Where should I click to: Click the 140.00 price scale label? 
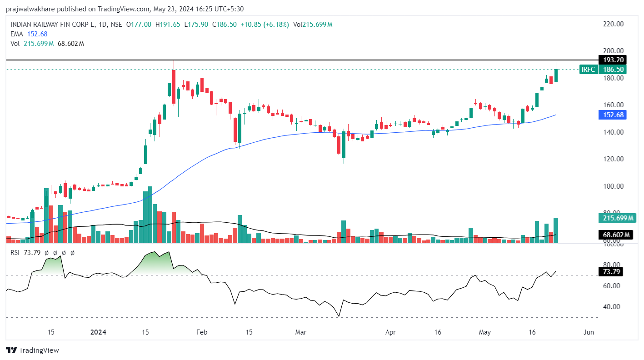pyautogui.click(x=613, y=132)
